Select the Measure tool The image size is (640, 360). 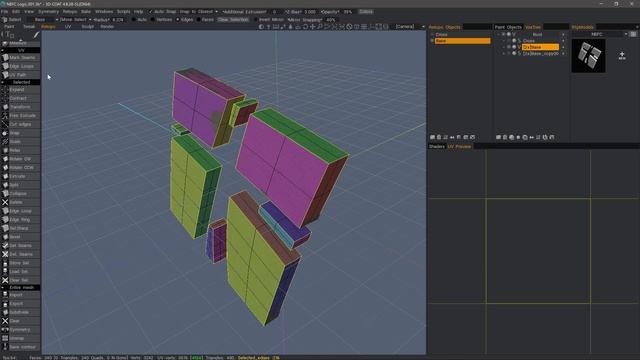click(20, 43)
